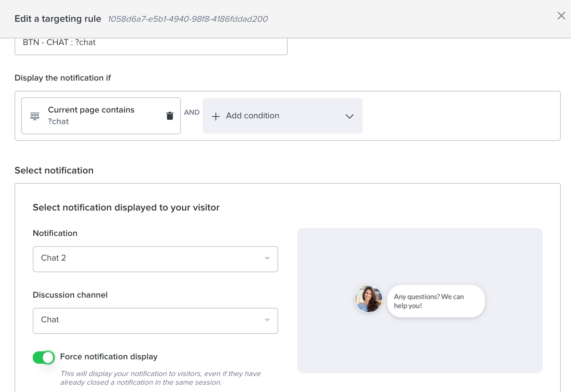Click the www page icon in condition
The height and width of the screenshot is (392, 571).
(35, 116)
